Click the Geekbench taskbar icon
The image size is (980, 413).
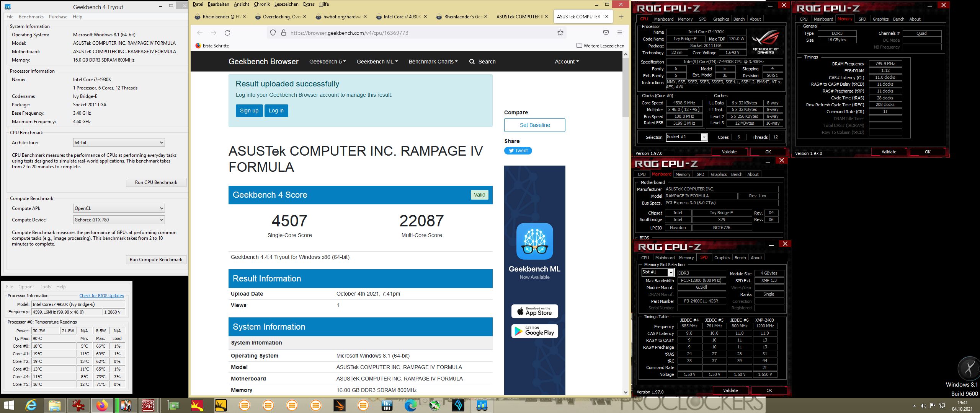482,405
